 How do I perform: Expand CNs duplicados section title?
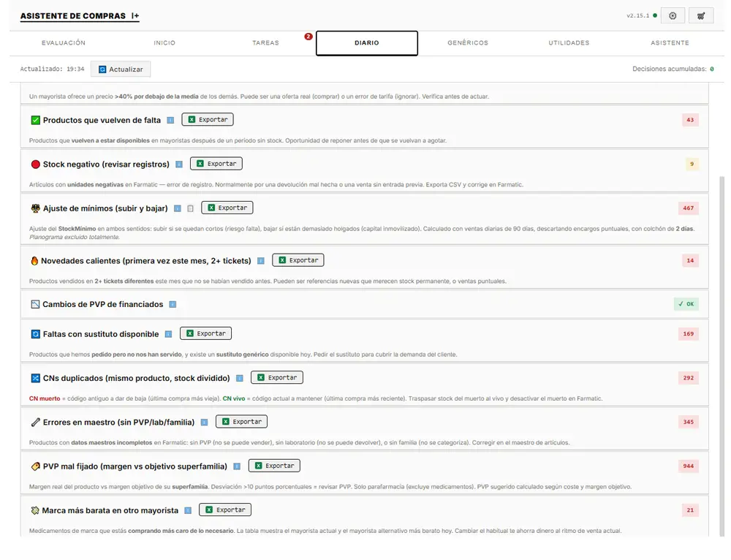136,378
